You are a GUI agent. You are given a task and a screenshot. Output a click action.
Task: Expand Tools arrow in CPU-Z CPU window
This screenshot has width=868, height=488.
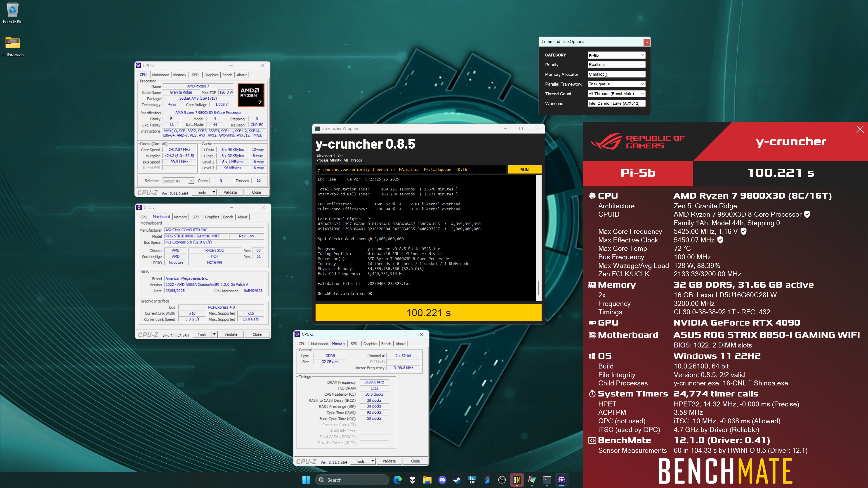point(214,192)
